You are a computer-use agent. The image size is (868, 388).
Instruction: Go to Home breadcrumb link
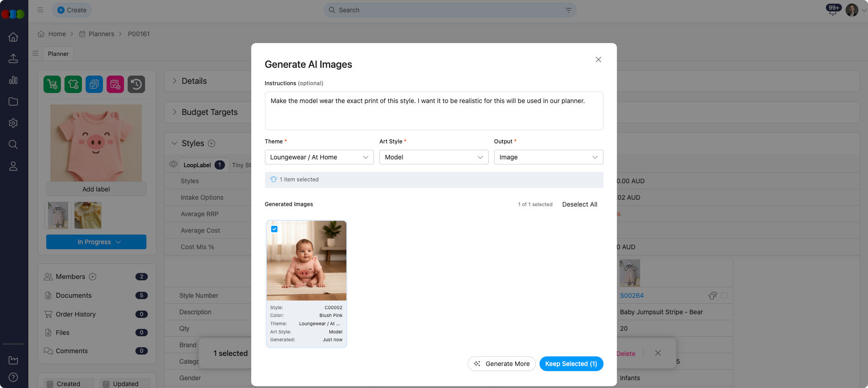52,34
